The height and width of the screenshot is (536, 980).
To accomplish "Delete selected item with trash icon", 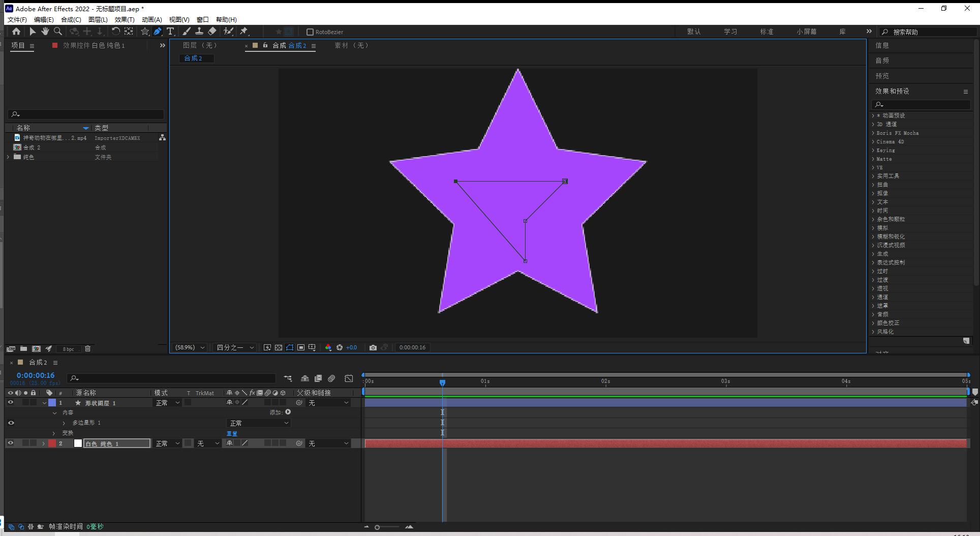I will pyautogui.click(x=87, y=349).
